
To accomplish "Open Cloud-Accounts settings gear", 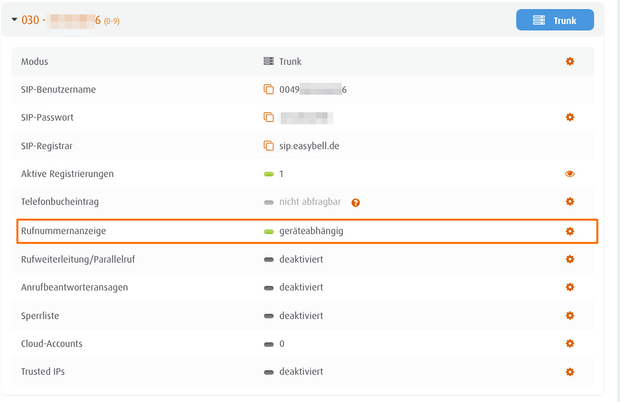I will click(x=570, y=344).
